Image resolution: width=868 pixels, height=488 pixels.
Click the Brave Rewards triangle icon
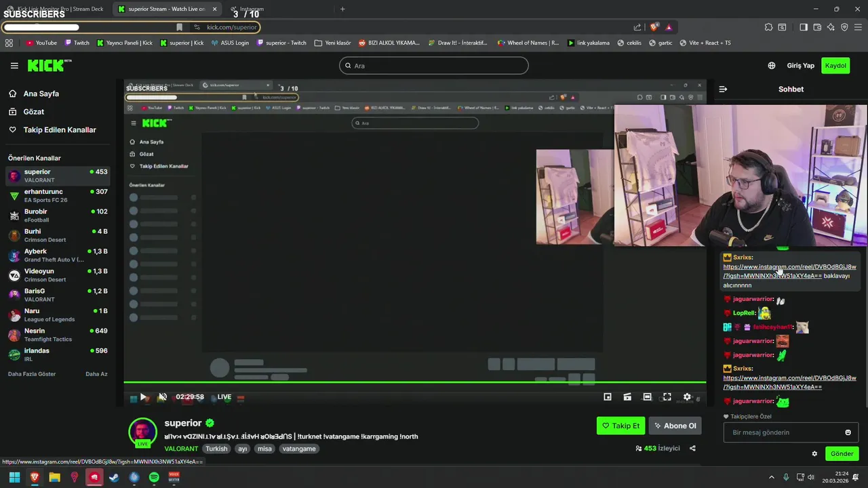pyautogui.click(x=669, y=27)
